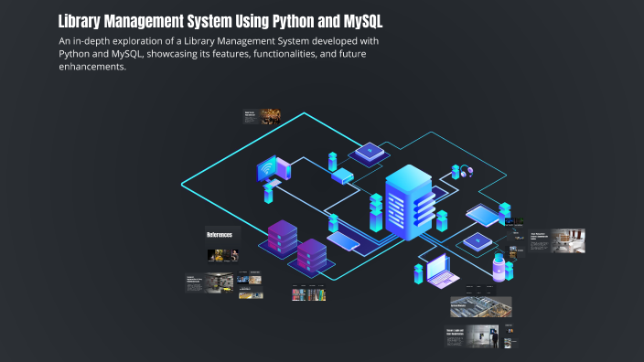Screen dimensions: 644x362
Task: Open the slide with the crowd photo
Action: coord(262,117)
